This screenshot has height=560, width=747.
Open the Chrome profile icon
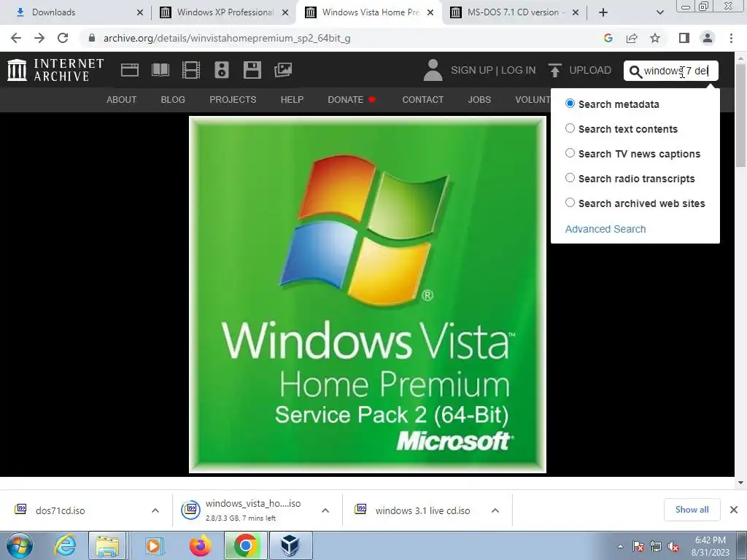click(708, 38)
